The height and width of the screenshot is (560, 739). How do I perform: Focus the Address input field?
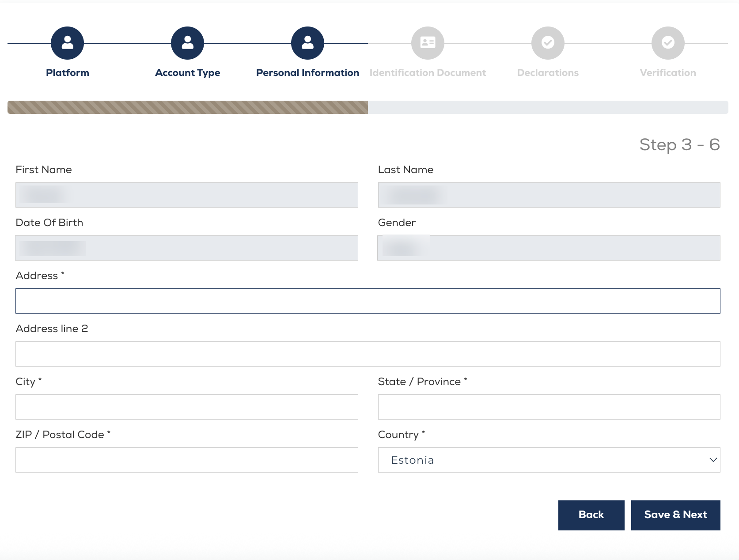[x=368, y=301]
